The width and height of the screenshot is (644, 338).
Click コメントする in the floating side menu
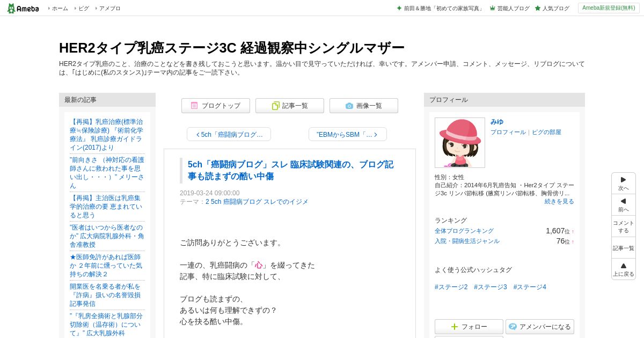pyautogui.click(x=624, y=226)
